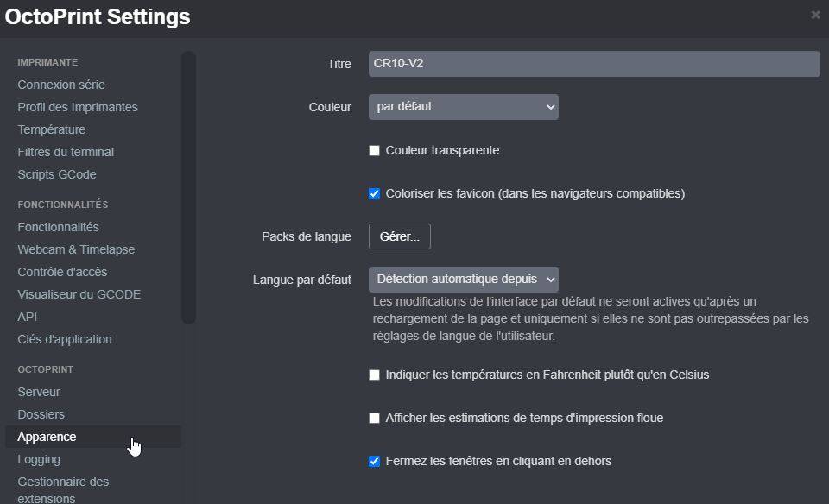Screen dimensions: 829x504
Task: Go to Serveur settings
Action: pos(39,392)
